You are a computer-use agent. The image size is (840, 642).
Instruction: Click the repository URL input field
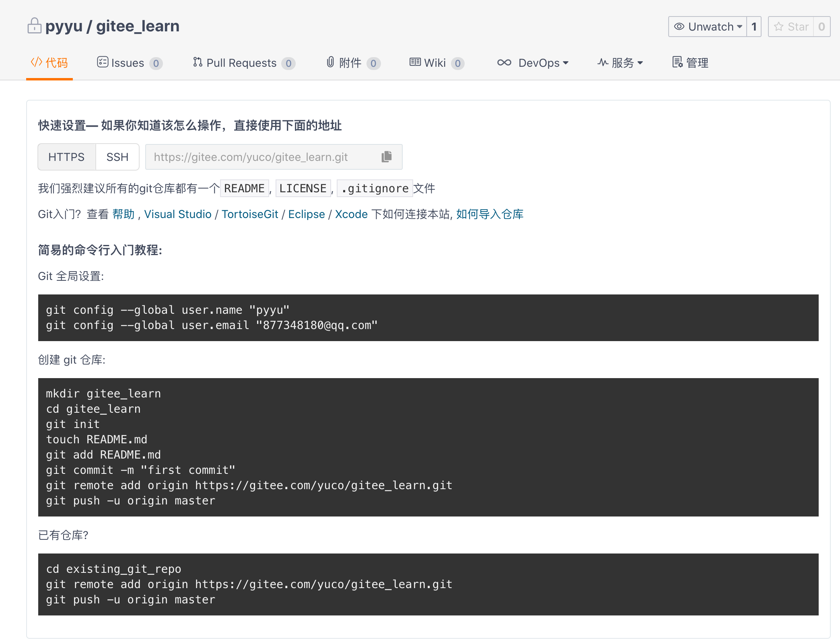[274, 157]
